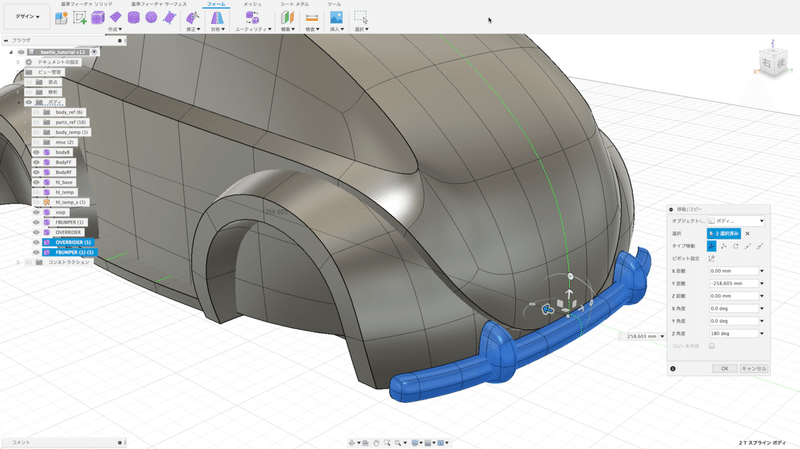Toggle visibility of bodyB

click(x=36, y=152)
